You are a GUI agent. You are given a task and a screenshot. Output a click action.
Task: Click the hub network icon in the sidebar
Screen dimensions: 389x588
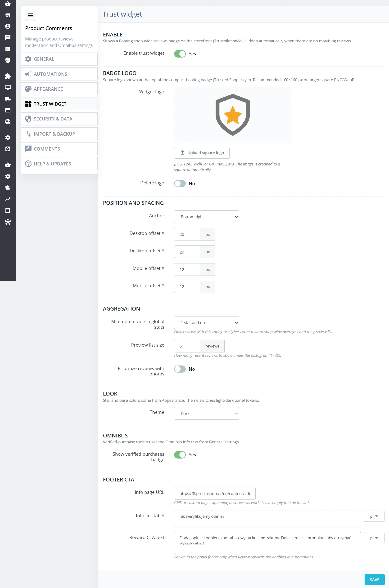pyautogui.click(x=8, y=222)
